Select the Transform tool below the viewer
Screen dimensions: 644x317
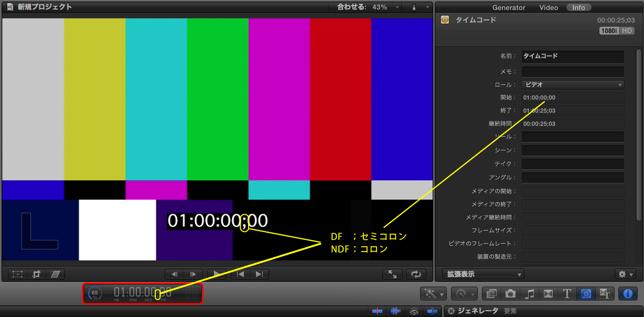(18, 274)
